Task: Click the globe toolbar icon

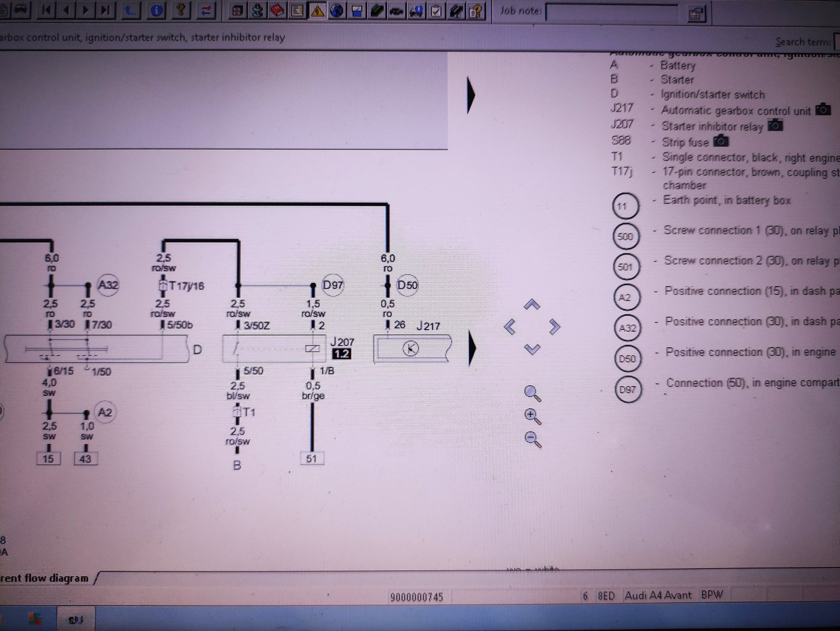Action: click(x=337, y=10)
